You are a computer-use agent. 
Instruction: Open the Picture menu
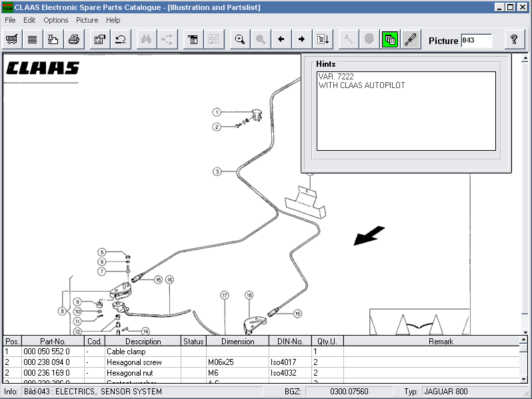point(87,20)
